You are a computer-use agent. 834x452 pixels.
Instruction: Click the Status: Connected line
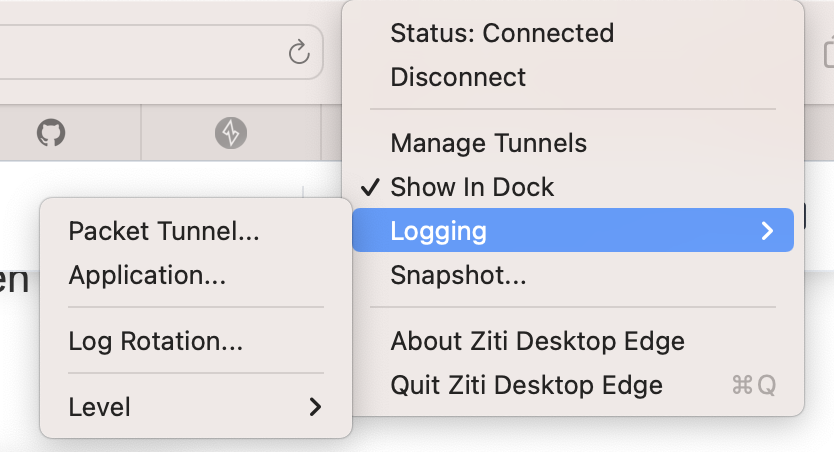502,33
